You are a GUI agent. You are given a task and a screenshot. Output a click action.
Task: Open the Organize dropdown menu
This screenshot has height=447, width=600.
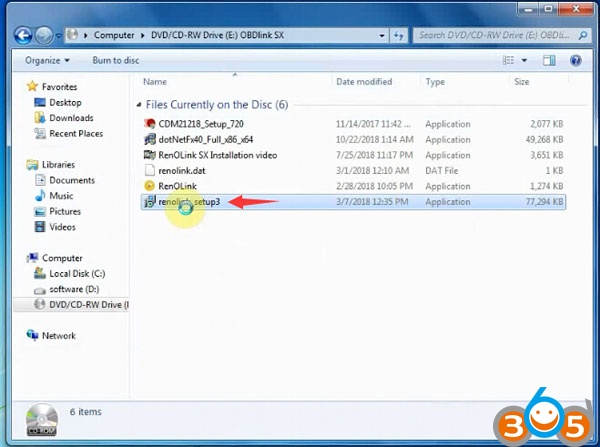click(x=46, y=60)
